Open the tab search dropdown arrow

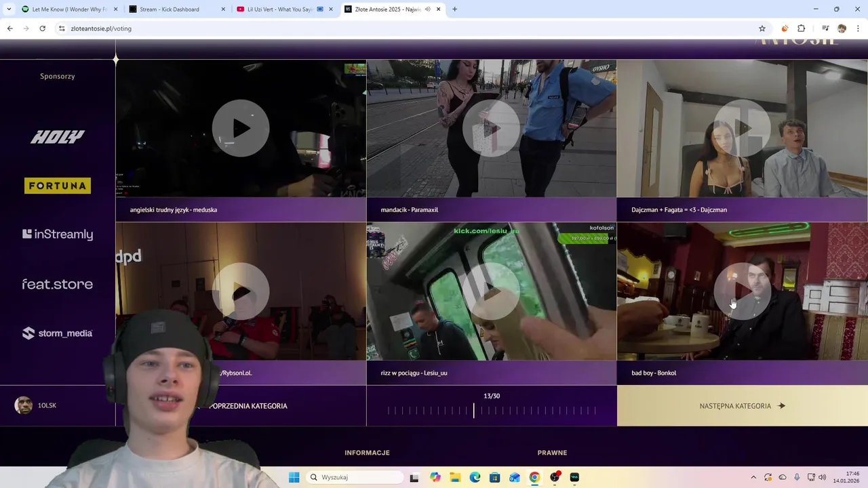8,9
